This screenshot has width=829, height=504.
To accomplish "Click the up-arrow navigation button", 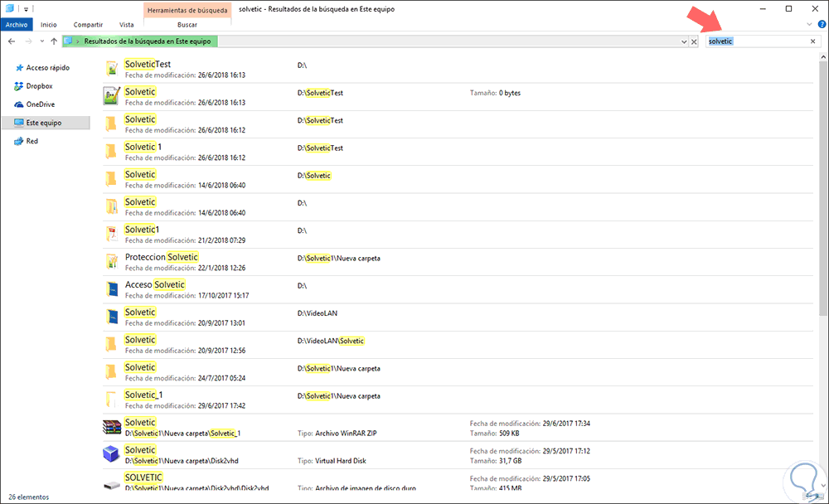I will coord(54,41).
